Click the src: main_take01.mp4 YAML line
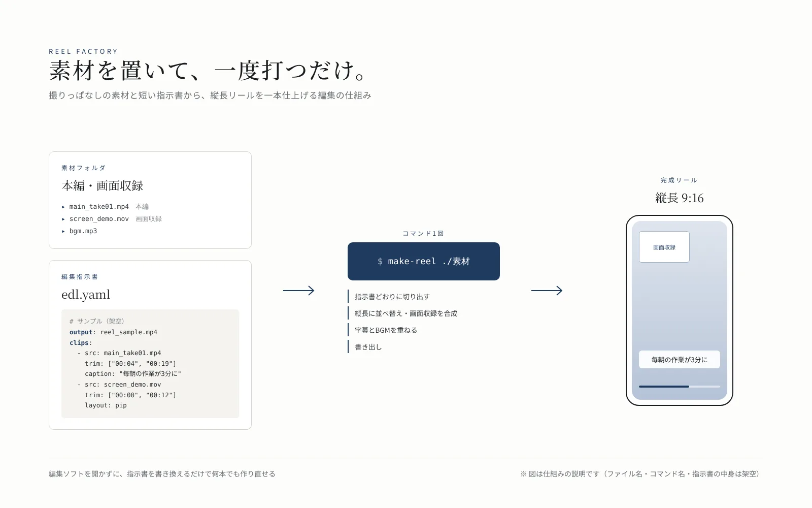Viewport: 812px width, 508px height. tap(119, 353)
